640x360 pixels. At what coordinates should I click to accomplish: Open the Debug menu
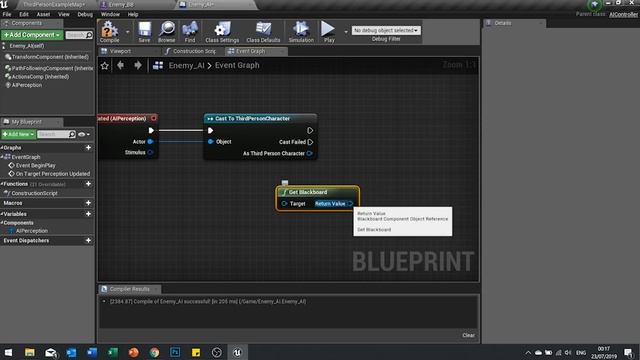(x=85, y=14)
